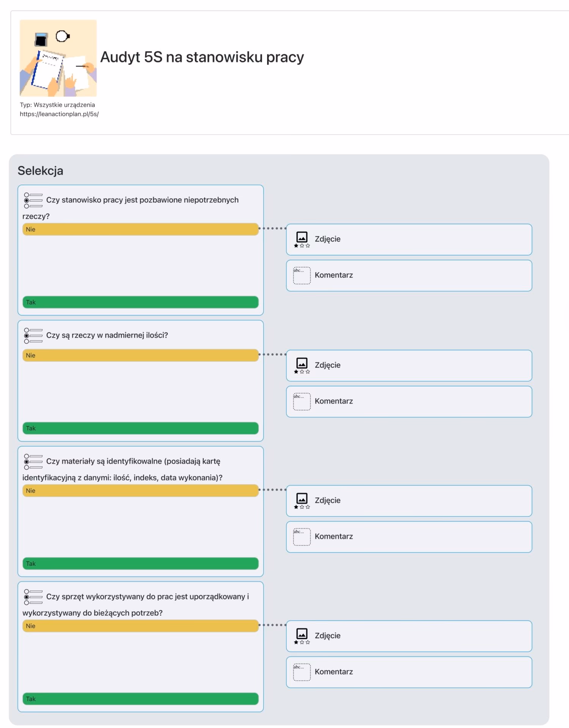Open the Komentarz field for equipment order question
569x728 pixels.
click(x=409, y=672)
